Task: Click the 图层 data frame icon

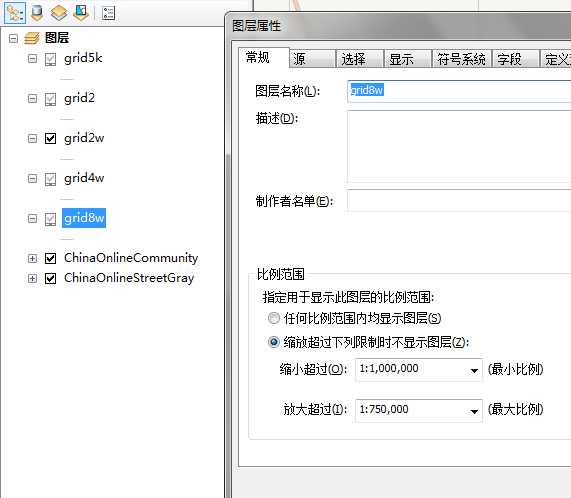Action: pos(32,38)
